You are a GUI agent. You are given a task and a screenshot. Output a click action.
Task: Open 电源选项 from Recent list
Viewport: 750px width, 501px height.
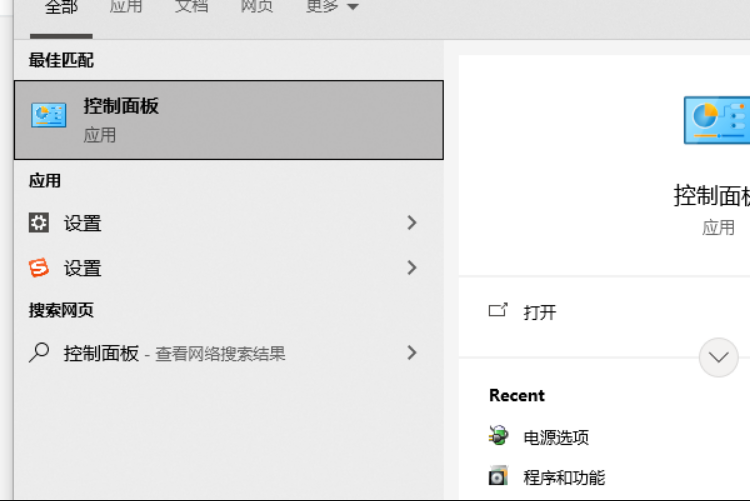556,437
